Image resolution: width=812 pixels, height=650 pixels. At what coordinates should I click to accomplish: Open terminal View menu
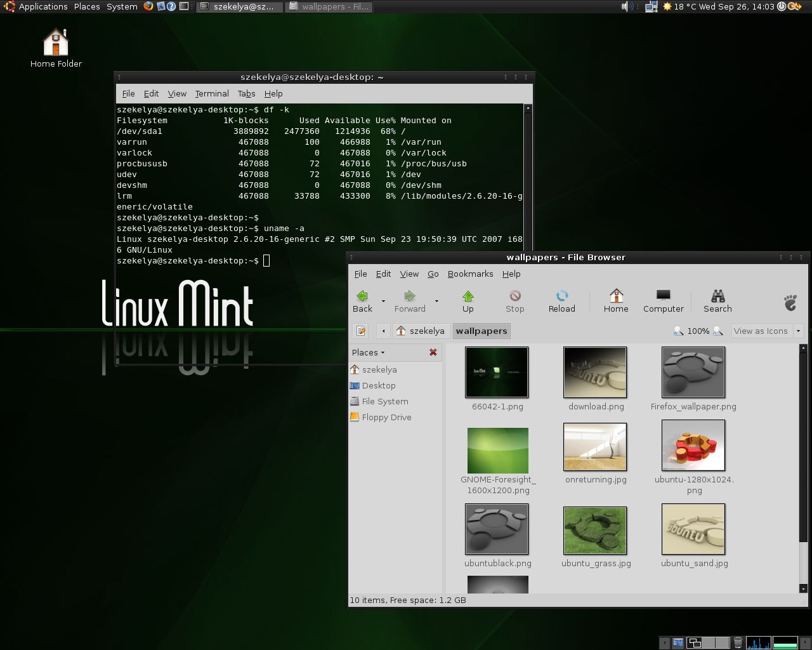(177, 93)
